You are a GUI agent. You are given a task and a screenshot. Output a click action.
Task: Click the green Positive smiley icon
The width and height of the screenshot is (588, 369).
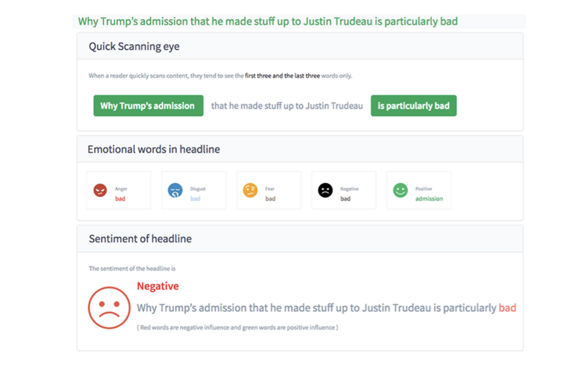tap(400, 190)
